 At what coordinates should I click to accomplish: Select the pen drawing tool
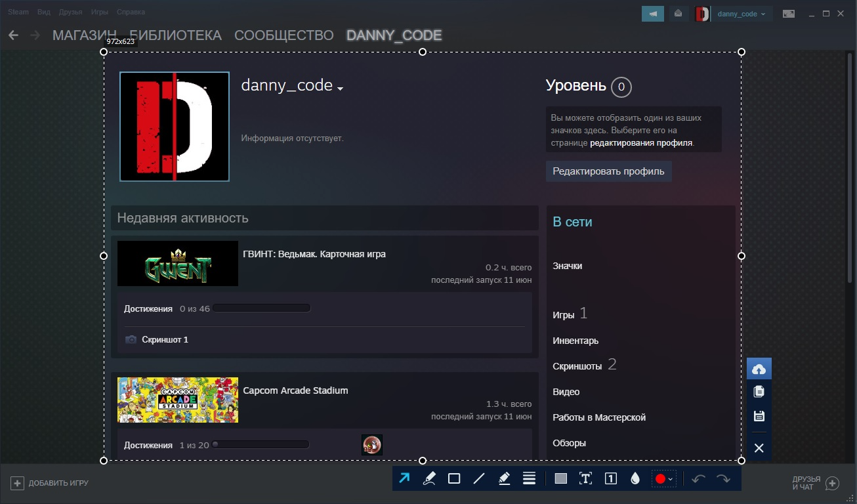429,478
